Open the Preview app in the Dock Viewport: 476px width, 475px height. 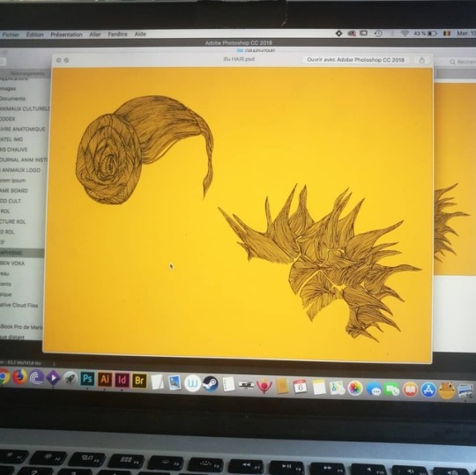(x=175, y=382)
